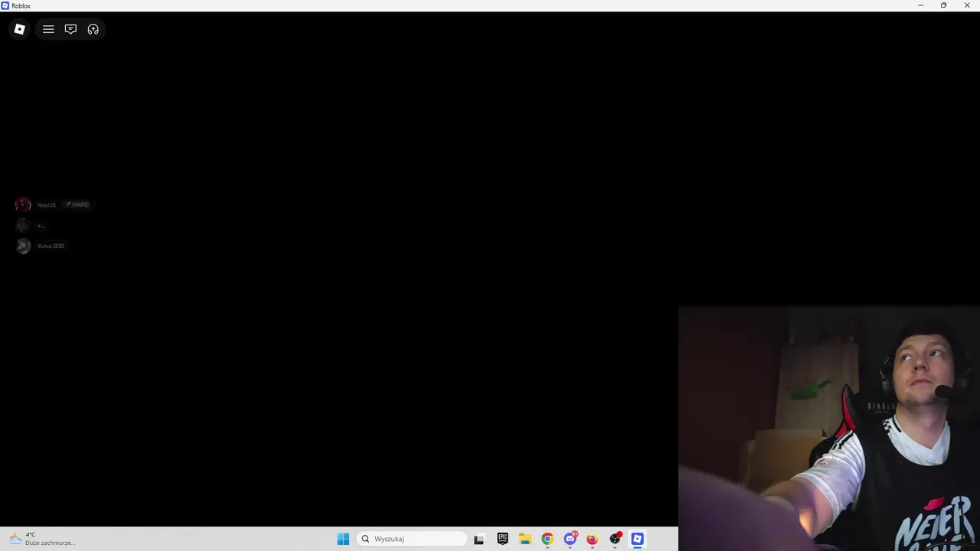Open the Roblox hamburger menu
The width and height of the screenshot is (980, 551).
pyautogui.click(x=48, y=29)
